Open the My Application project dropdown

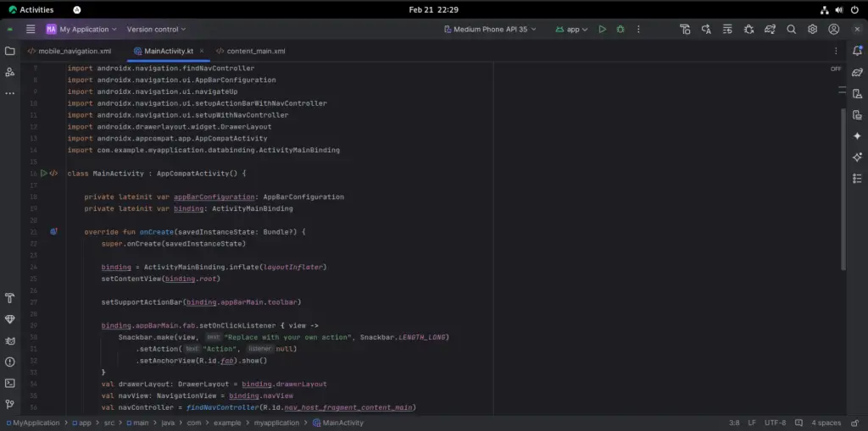pyautogui.click(x=81, y=30)
